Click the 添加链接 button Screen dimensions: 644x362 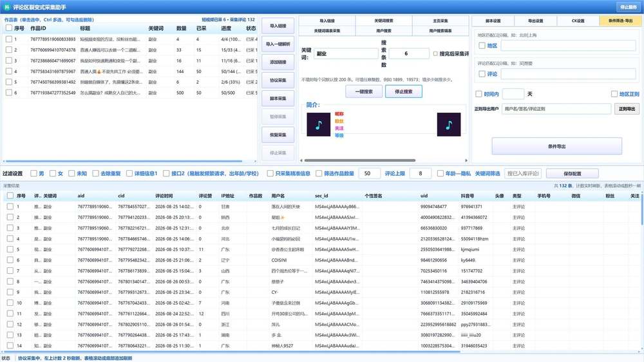278,62
